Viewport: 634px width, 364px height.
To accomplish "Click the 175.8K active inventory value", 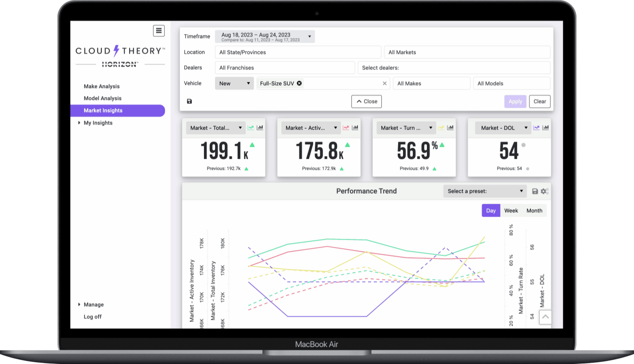I will (x=320, y=152).
